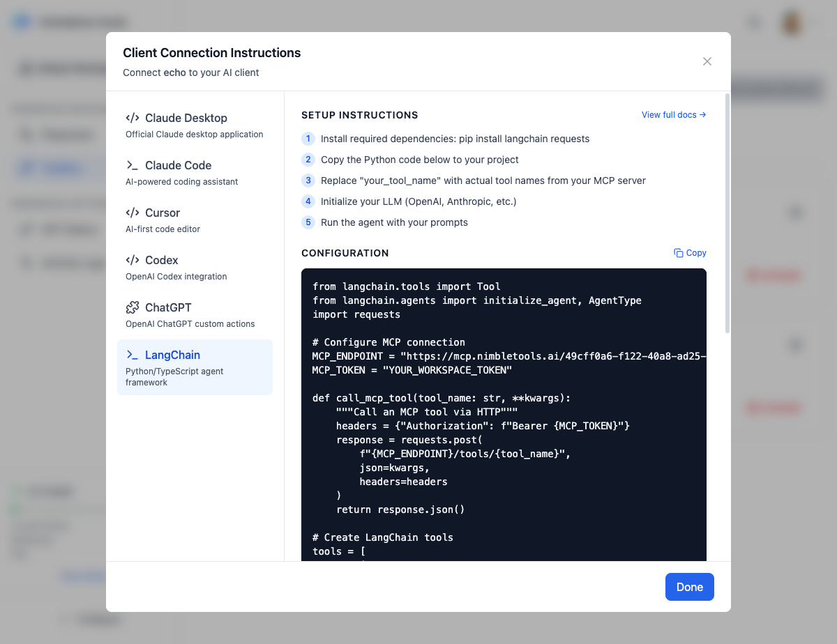The image size is (837, 644).
Task: Select the Claude Desktop client tab
Action: point(195,125)
